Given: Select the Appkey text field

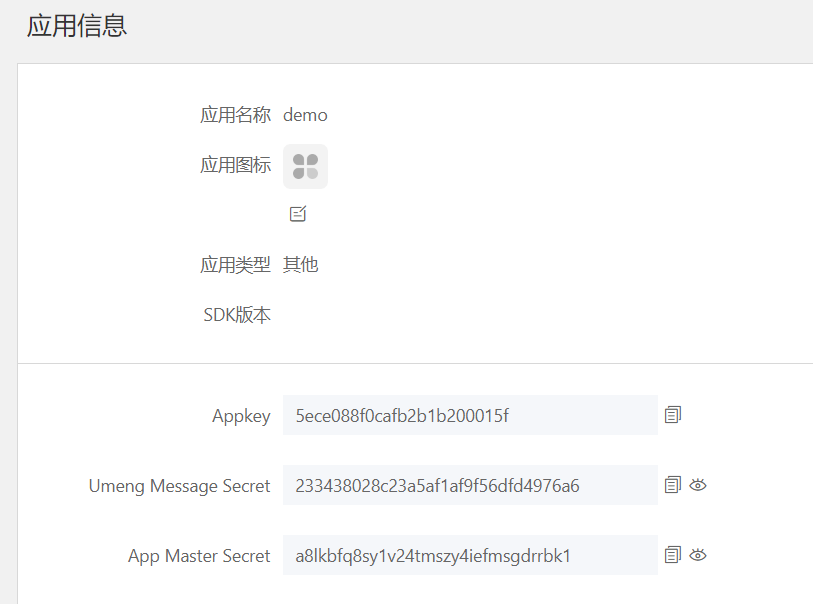Looking at the screenshot, I should point(470,415).
